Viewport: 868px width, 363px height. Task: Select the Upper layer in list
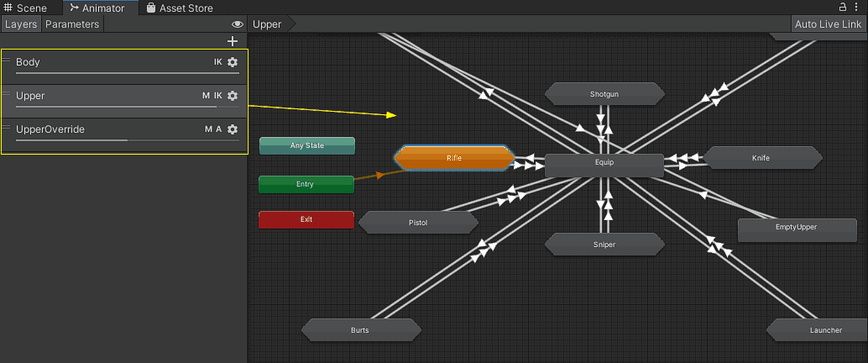point(101,96)
